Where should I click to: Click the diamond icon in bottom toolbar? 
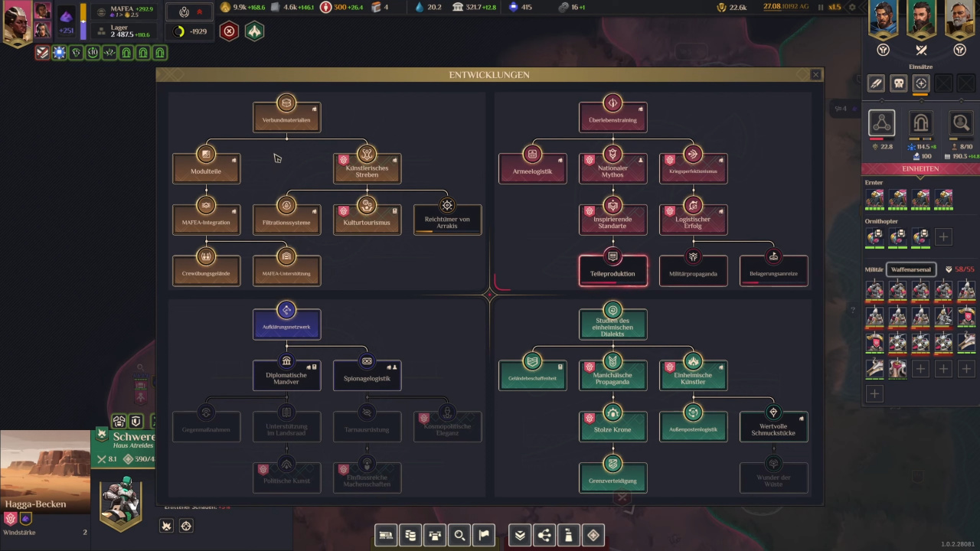tap(593, 535)
